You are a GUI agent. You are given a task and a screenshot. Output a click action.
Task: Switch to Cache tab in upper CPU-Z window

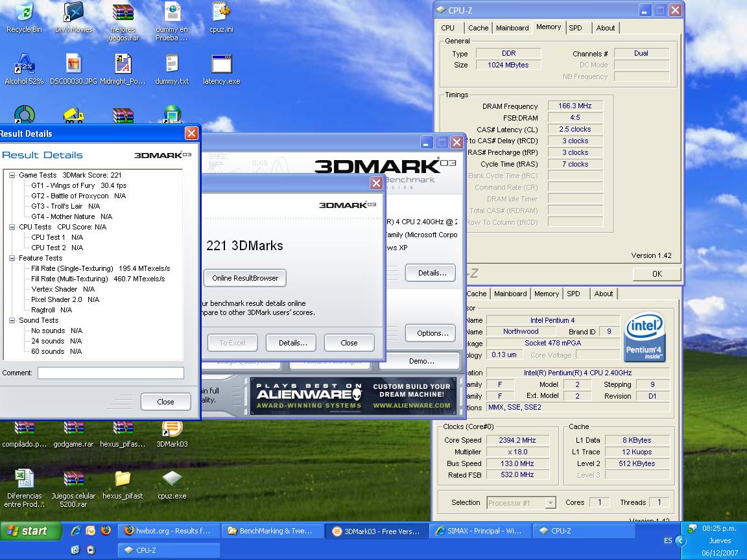[x=478, y=28]
